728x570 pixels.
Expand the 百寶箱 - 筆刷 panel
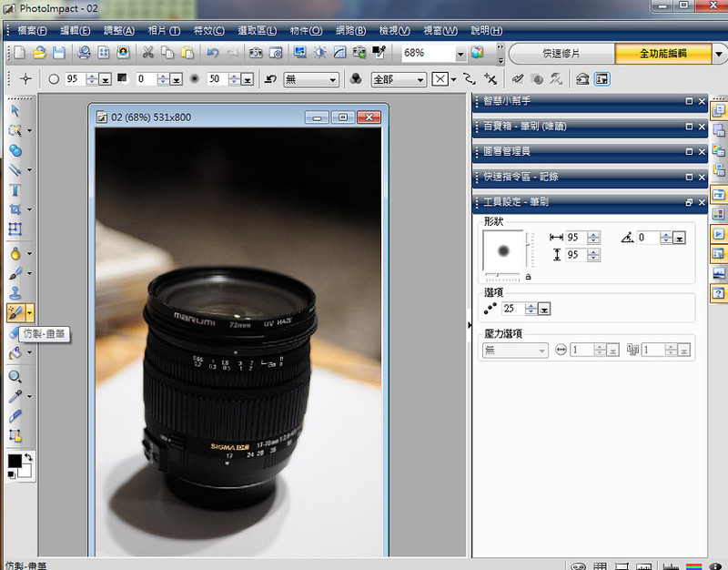(689, 127)
